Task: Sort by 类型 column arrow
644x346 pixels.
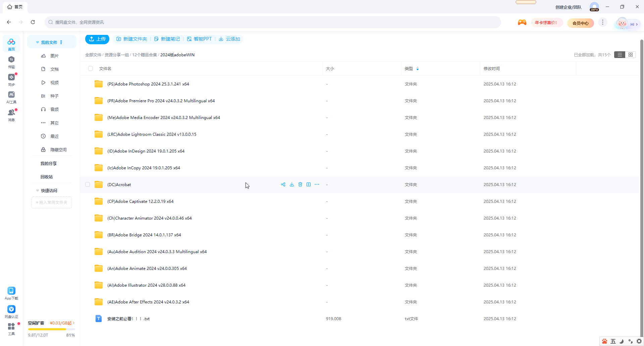Action: point(418,69)
